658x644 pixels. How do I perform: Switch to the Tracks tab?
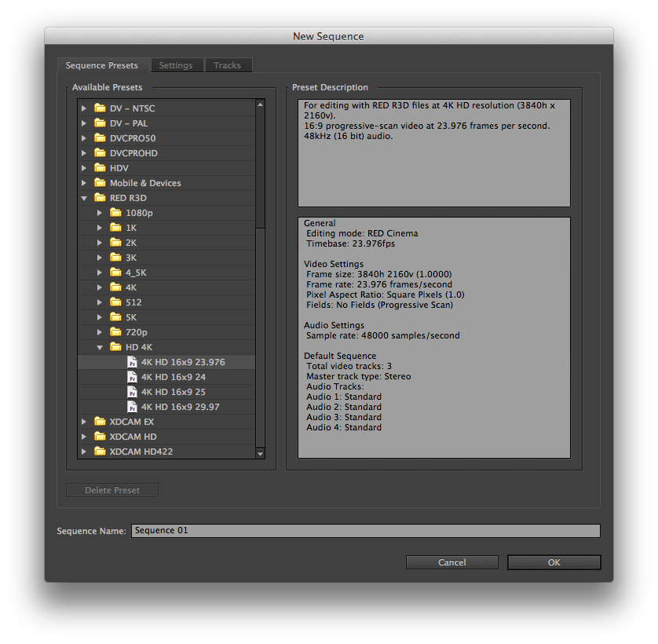click(228, 65)
